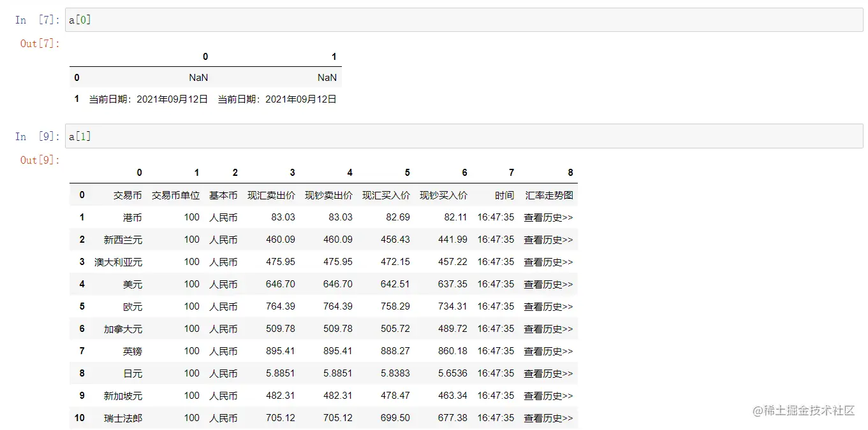Click the 699.50 value in 瑞士法郎 row

click(x=395, y=418)
